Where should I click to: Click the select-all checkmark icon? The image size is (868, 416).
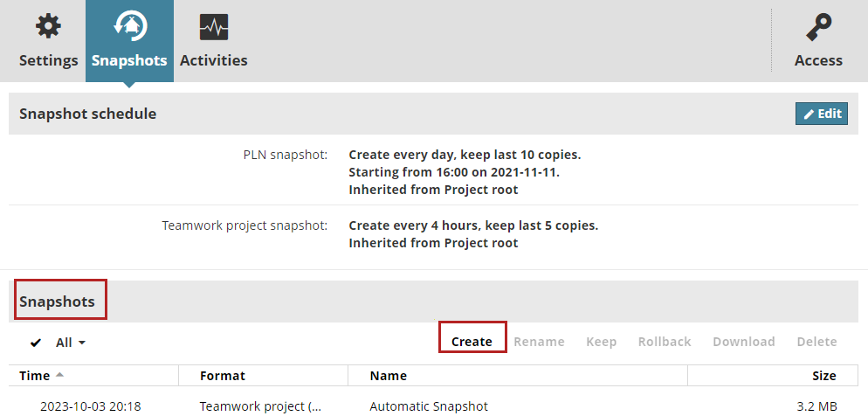coord(36,343)
